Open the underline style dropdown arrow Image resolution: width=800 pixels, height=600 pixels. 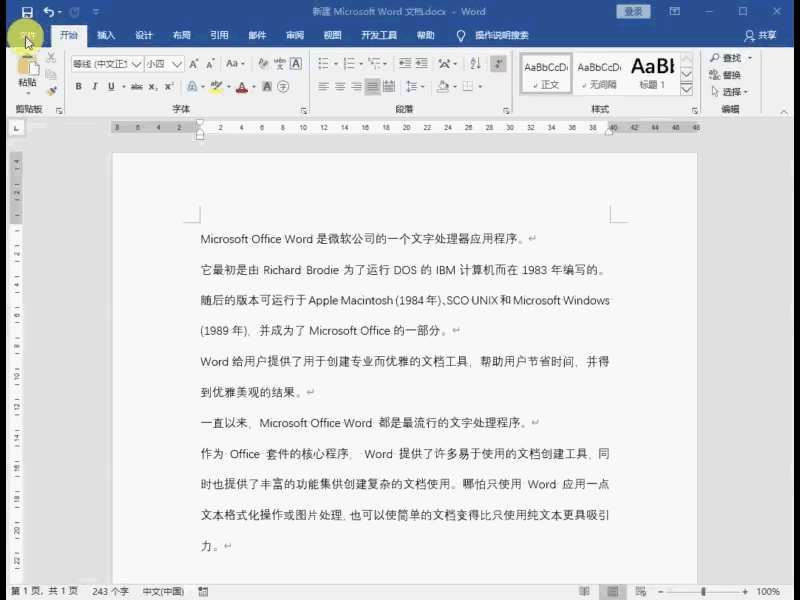tap(123, 87)
